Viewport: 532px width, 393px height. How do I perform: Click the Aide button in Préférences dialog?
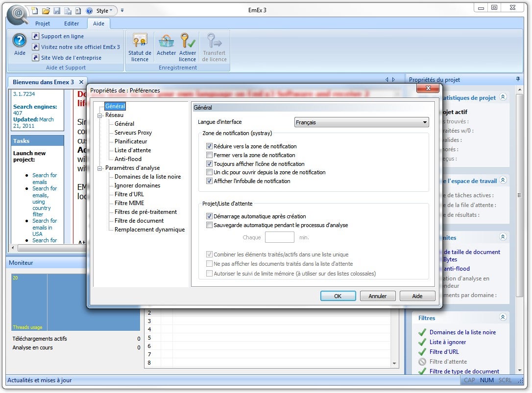pyautogui.click(x=417, y=296)
